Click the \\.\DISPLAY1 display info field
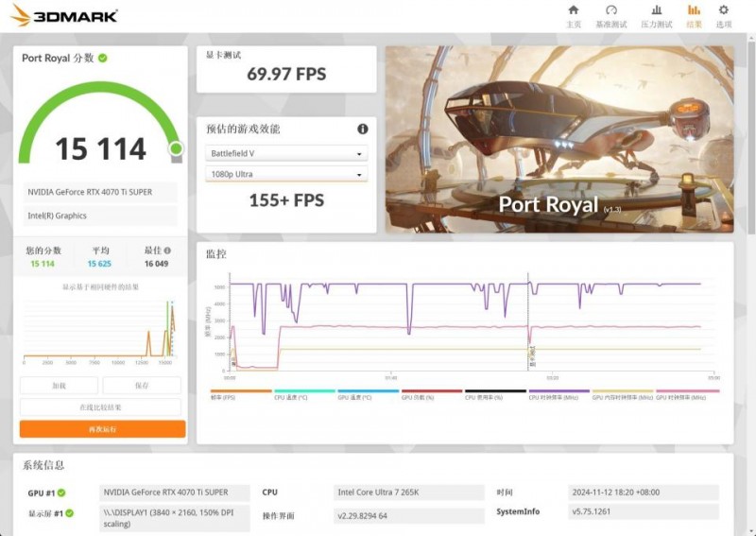Image resolution: width=756 pixels, height=536 pixels. pyautogui.click(x=175, y=518)
